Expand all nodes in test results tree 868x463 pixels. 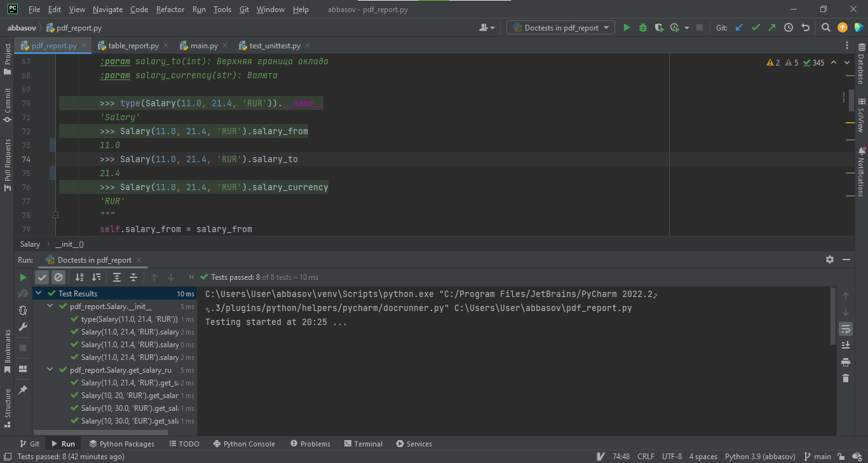pyautogui.click(x=117, y=277)
